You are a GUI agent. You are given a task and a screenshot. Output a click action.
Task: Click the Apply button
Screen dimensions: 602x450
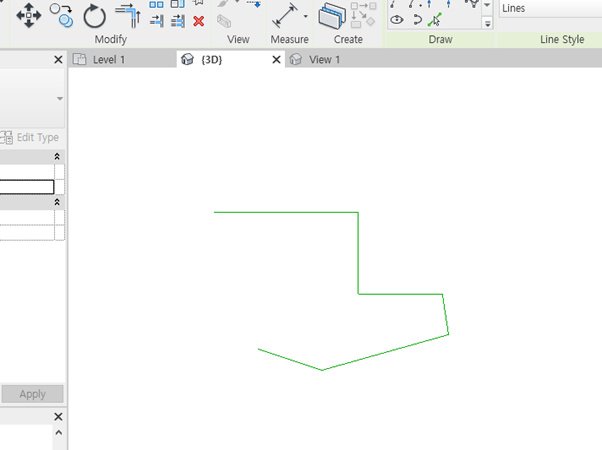click(x=33, y=394)
